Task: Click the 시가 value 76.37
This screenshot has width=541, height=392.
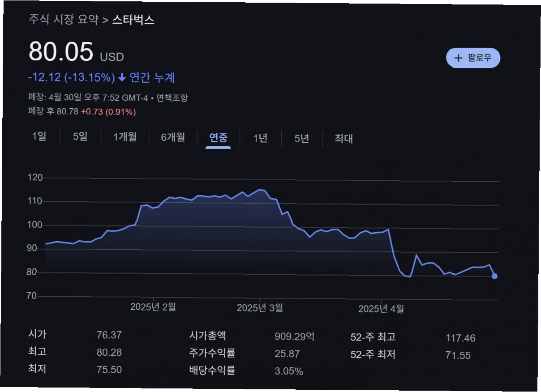Action: pyautogui.click(x=109, y=335)
